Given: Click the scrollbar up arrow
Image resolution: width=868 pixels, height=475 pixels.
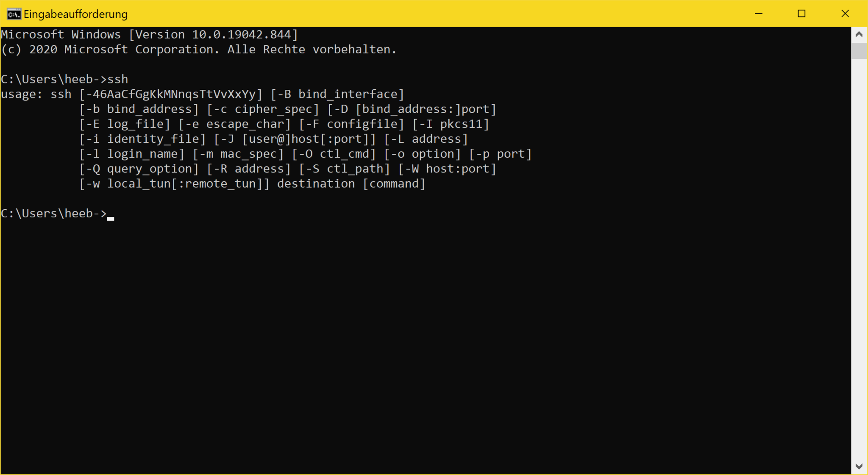Looking at the screenshot, I should pyautogui.click(x=859, y=34).
